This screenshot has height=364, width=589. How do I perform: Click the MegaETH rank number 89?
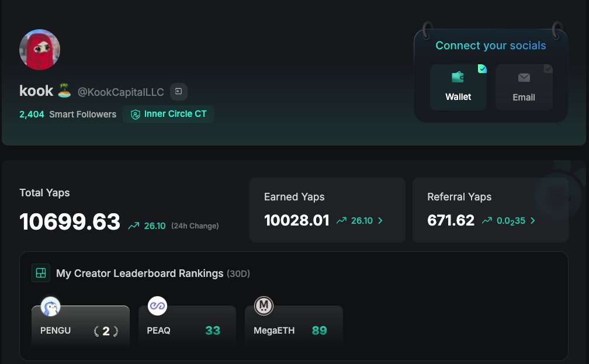pyautogui.click(x=319, y=331)
